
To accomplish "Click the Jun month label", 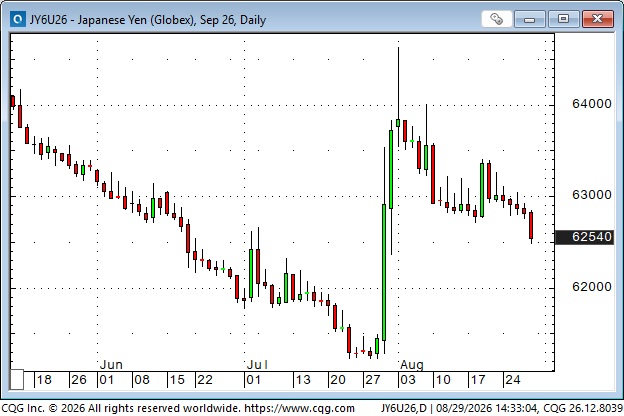I will [111, 365].
